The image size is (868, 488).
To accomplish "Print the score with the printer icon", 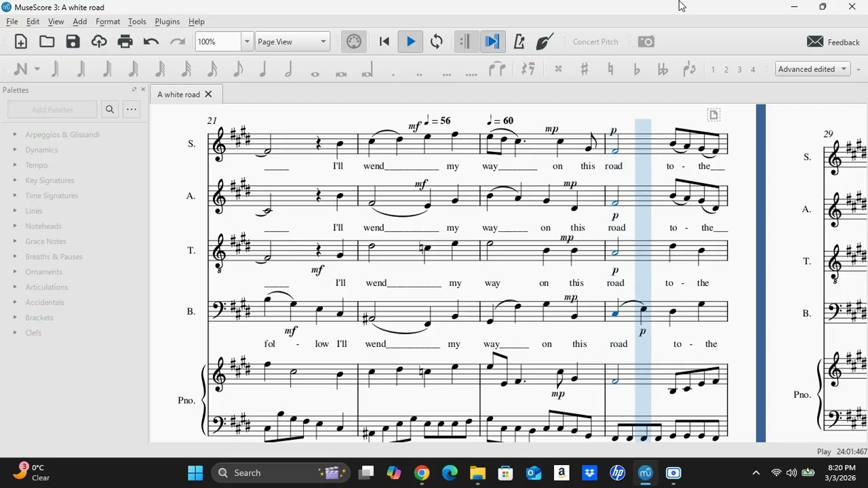I will click(125, 42).
